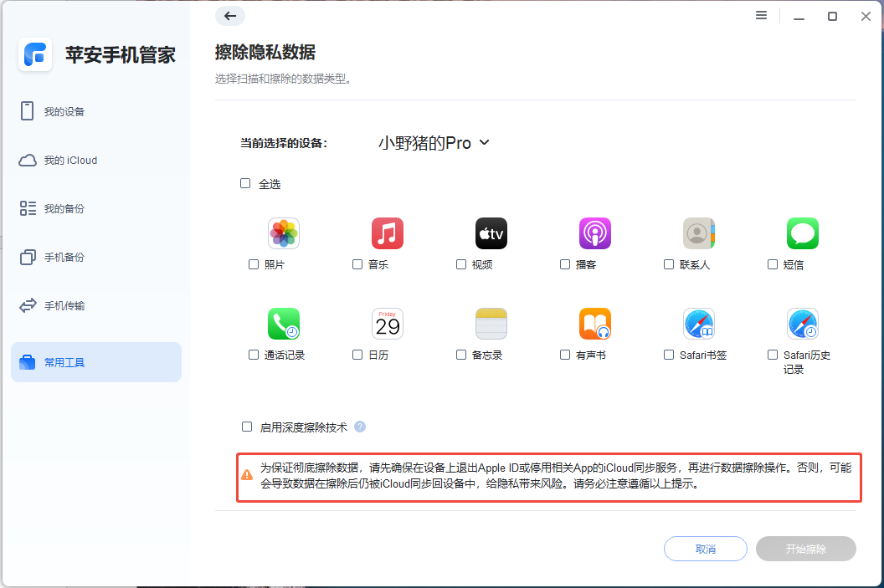Click the Messages (短信) icon
This screenshot has width=884, height=588.
click(x=802, y=233)
